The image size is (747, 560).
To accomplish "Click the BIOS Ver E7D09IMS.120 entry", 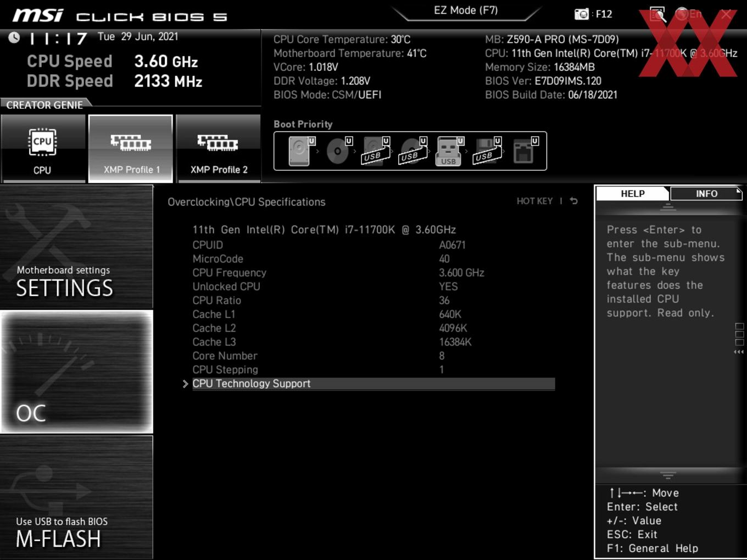I will coord(543,81).
